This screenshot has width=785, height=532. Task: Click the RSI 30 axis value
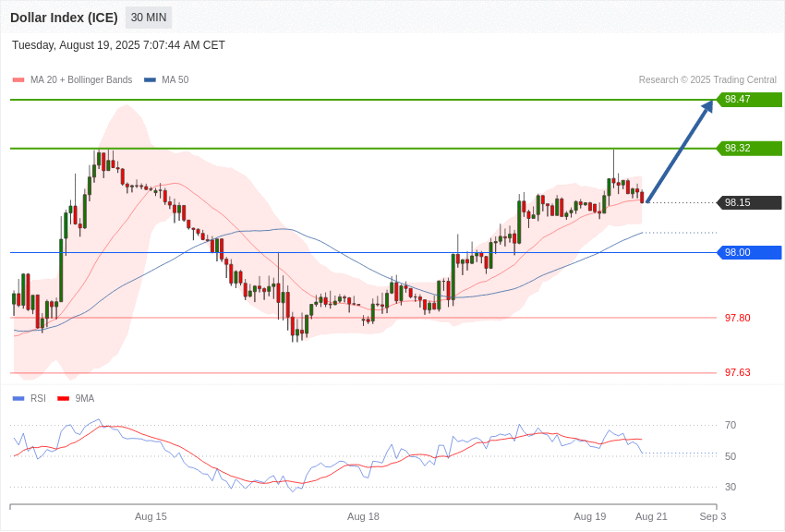point(731,487)
